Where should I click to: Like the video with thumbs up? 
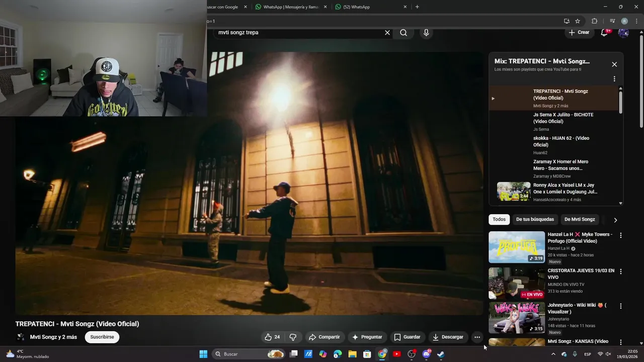coord(273,337)
